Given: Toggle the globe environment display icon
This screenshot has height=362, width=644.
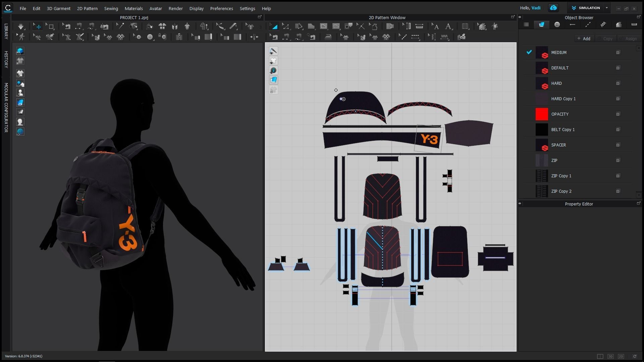Looking at the screenshot, I should pyautogui.click(x=20, y=132).
